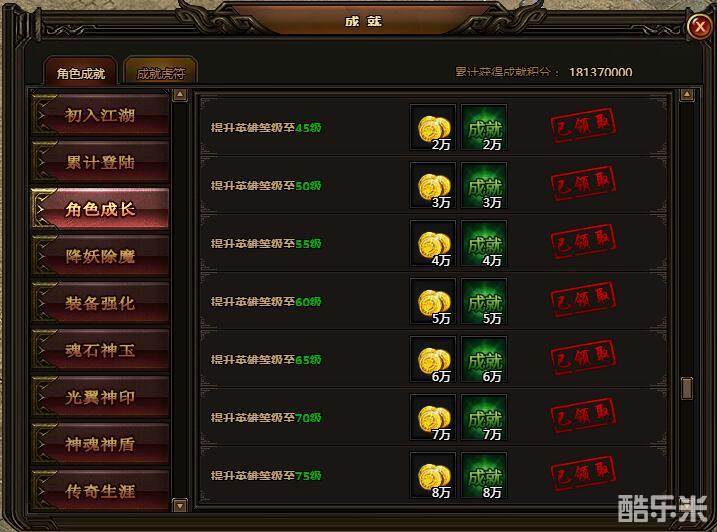Choose the 降妖除魔 category
The height and width of the screenshot is (532, 717).
[100, 256]
